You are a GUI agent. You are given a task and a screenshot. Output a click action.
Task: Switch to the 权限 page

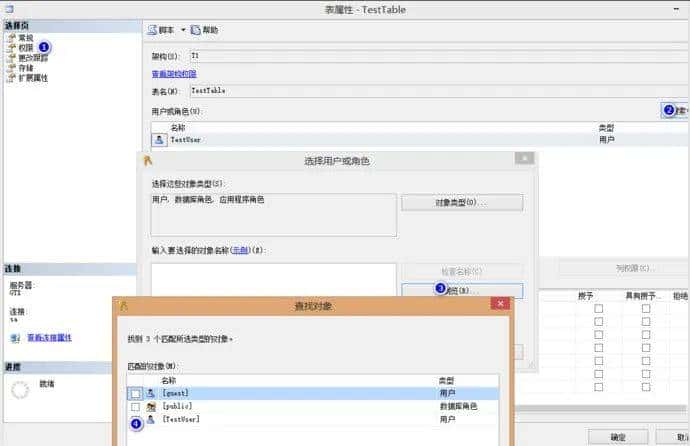26,48
